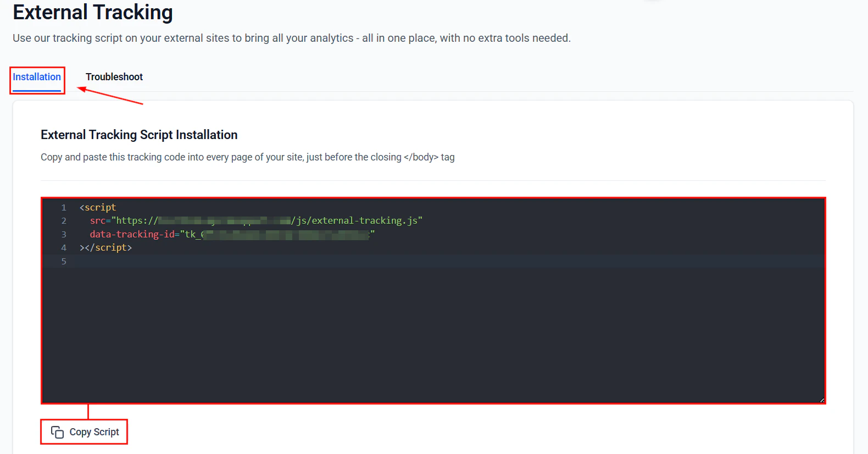Screen dimensions: 868x454
Task: Click the copy icon beside Copy Script
Action: 57,432
